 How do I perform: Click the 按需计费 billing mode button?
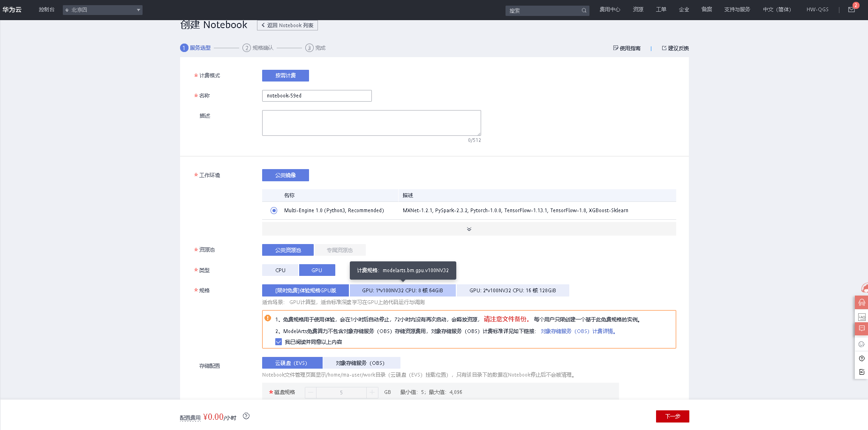point(286,75)
